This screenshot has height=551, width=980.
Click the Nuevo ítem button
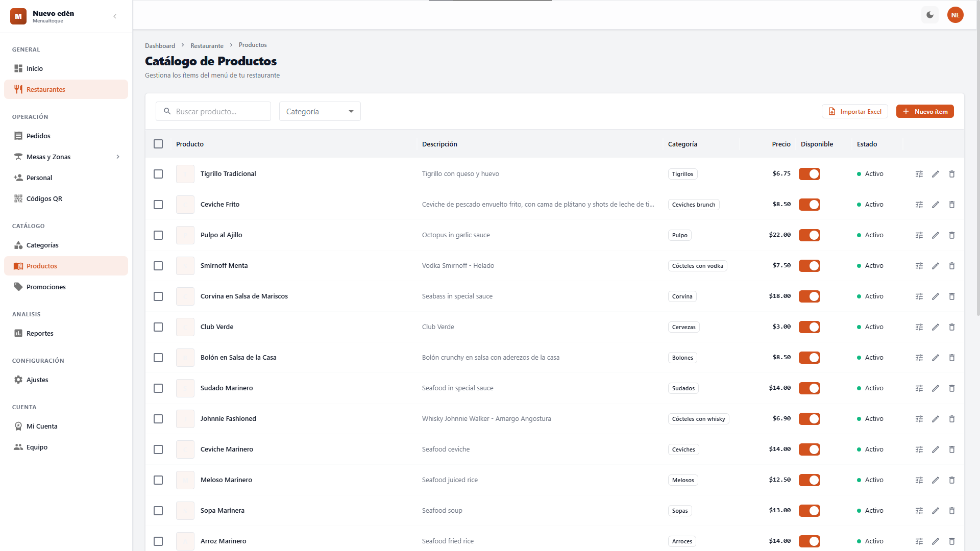[925, 111]
